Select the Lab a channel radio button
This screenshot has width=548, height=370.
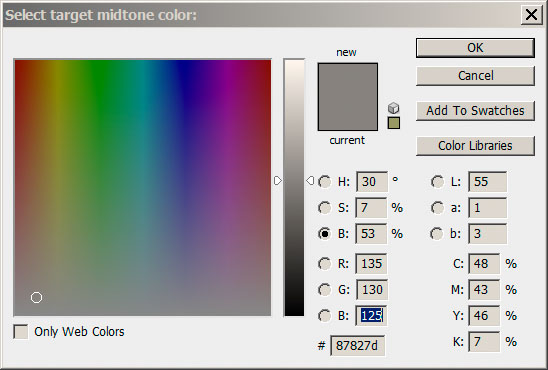tap(437, 208)
